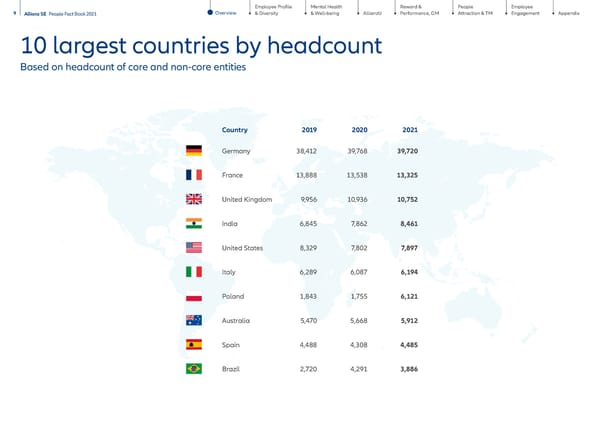This screenshot has height=424, width=600.
Task: Click Brazil's 2021 value 3,886
Action: click(409, 369)
